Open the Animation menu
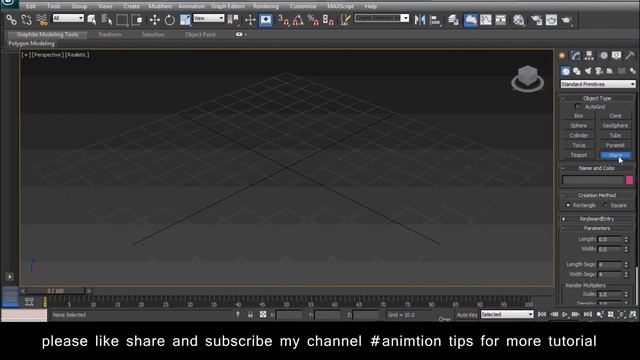The width and height of the screenshot is (640, 360). pos(191,6)
